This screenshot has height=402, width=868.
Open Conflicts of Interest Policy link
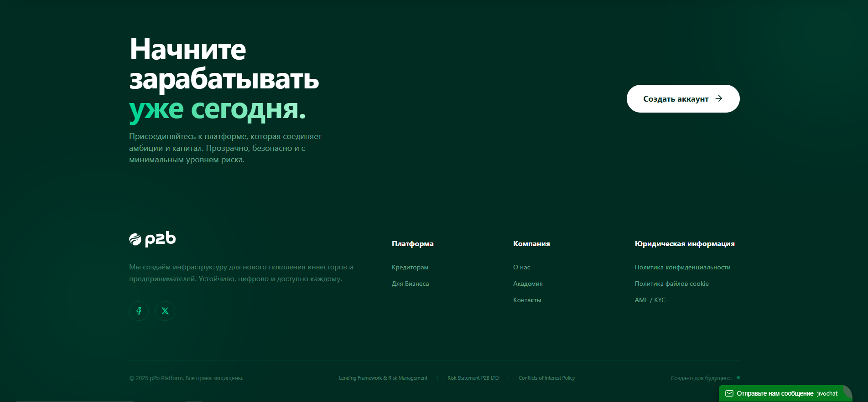(x=547, y=378)
